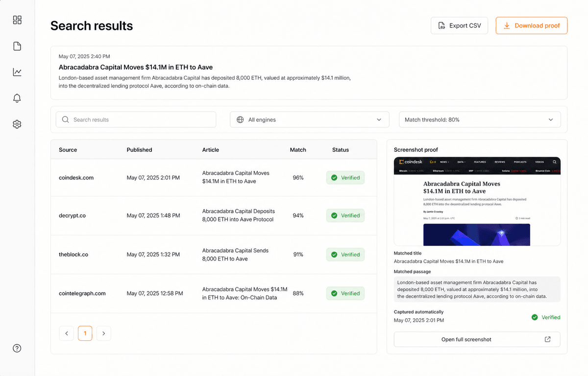
Task: Click the Open full screenshot button
Action: coord(477,339)
